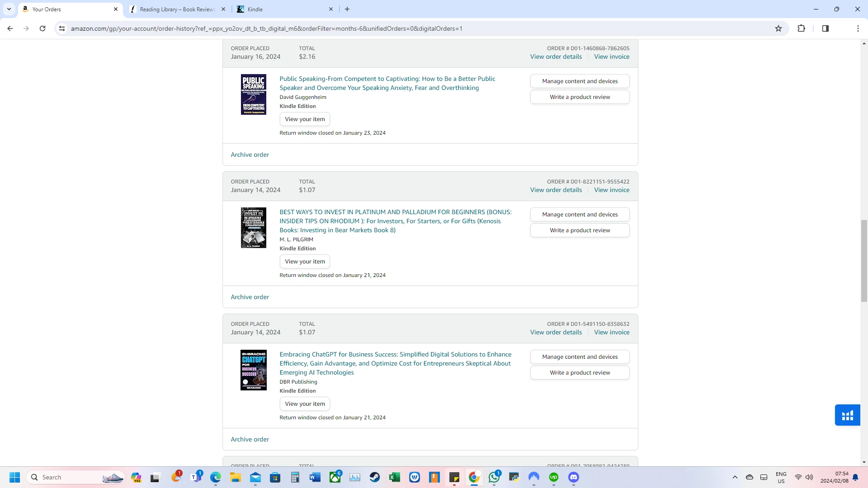
Task: Click the blue floating widget icon
Action: click(x=847, y=415)
